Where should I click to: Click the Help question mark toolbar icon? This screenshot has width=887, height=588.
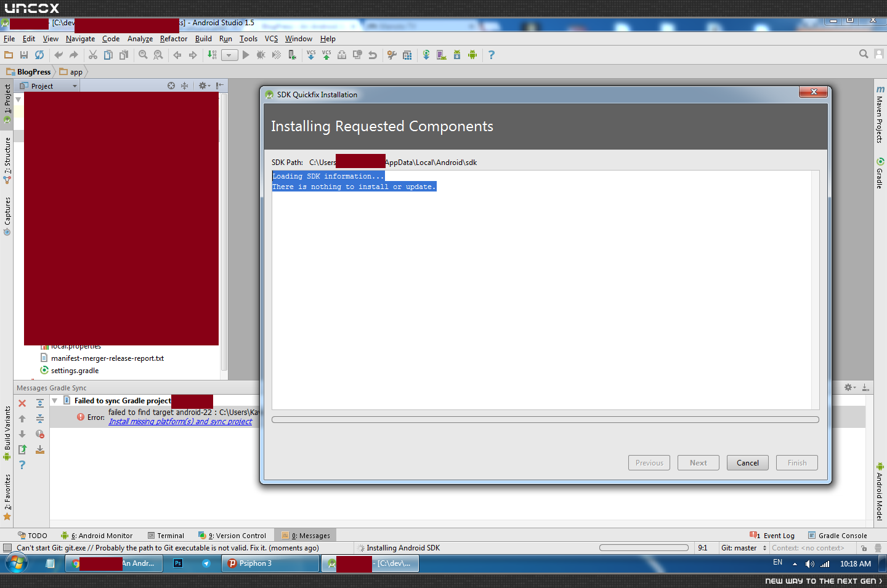tap(492, 55)
